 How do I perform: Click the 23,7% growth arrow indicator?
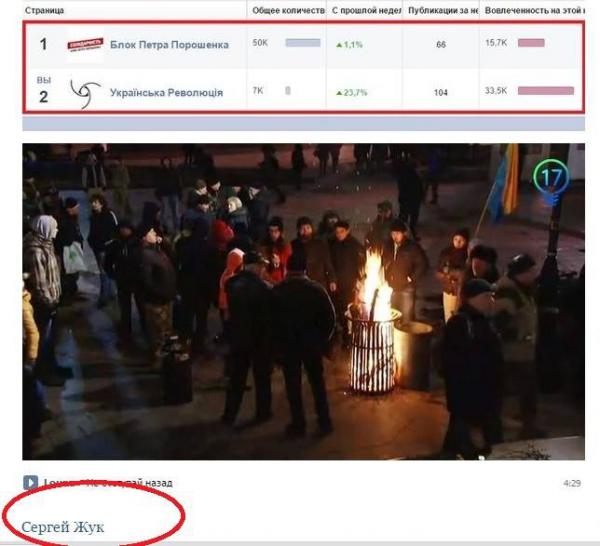click(339, 93)
